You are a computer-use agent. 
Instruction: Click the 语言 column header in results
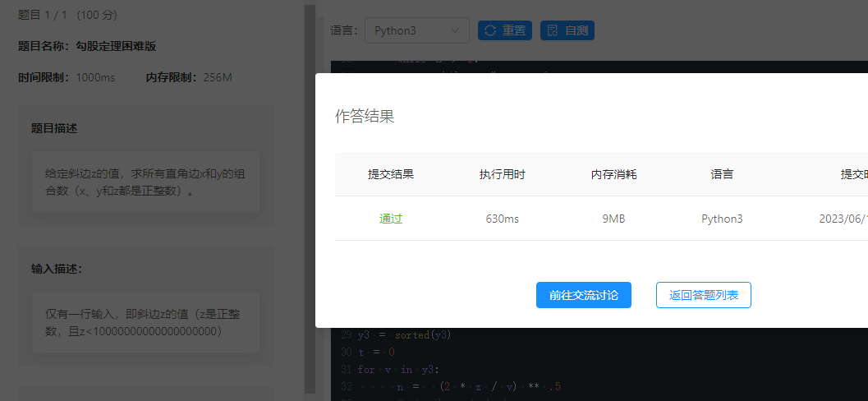[x=722, y=174]
